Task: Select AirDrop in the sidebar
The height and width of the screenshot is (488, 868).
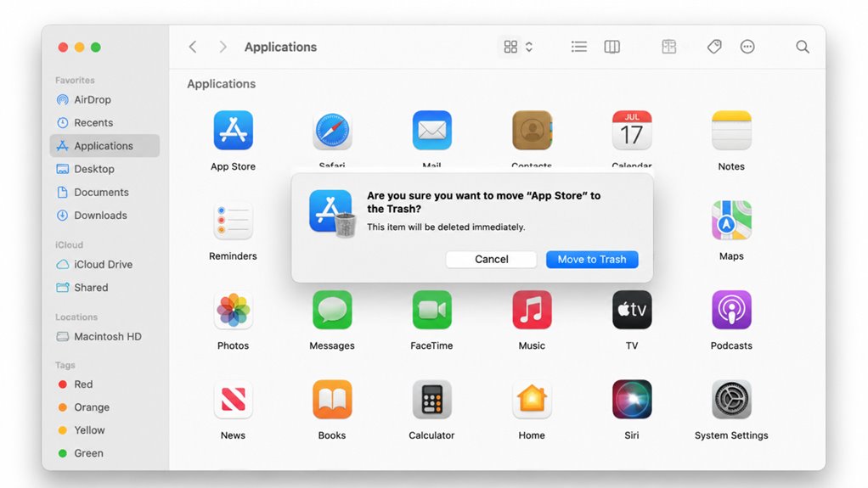Action: [104, 99]
